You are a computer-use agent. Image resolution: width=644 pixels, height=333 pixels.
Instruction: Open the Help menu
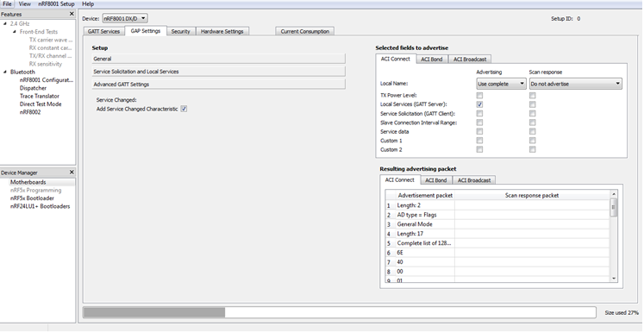(x=88, y=3)
